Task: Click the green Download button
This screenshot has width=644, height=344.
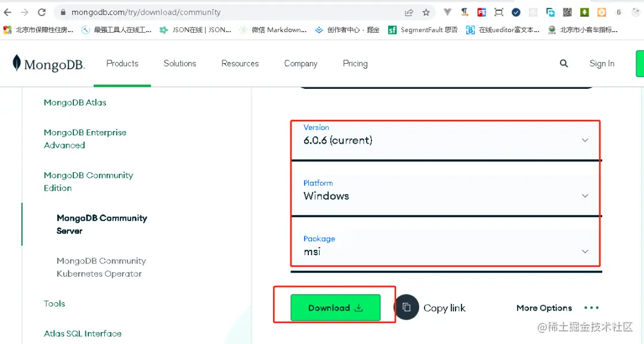Action: [x=336, y=308]
